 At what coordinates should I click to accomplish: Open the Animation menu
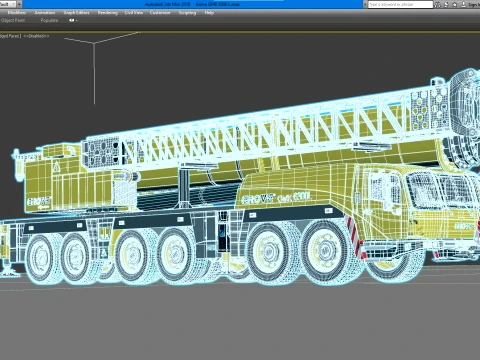pos(45,13)
